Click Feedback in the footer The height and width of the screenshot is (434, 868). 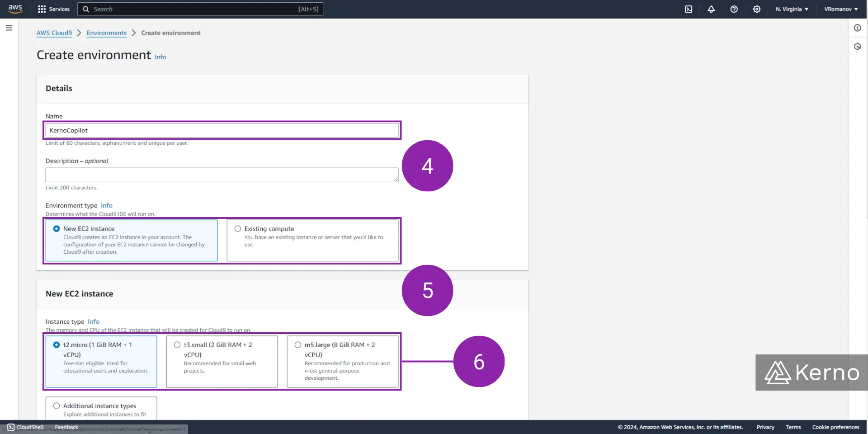(x=66, y=427)
